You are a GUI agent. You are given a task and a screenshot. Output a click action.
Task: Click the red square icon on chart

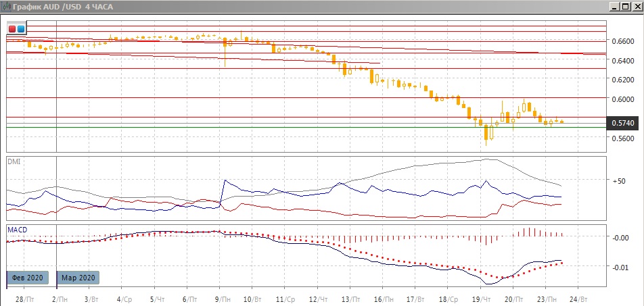(12, 29)
